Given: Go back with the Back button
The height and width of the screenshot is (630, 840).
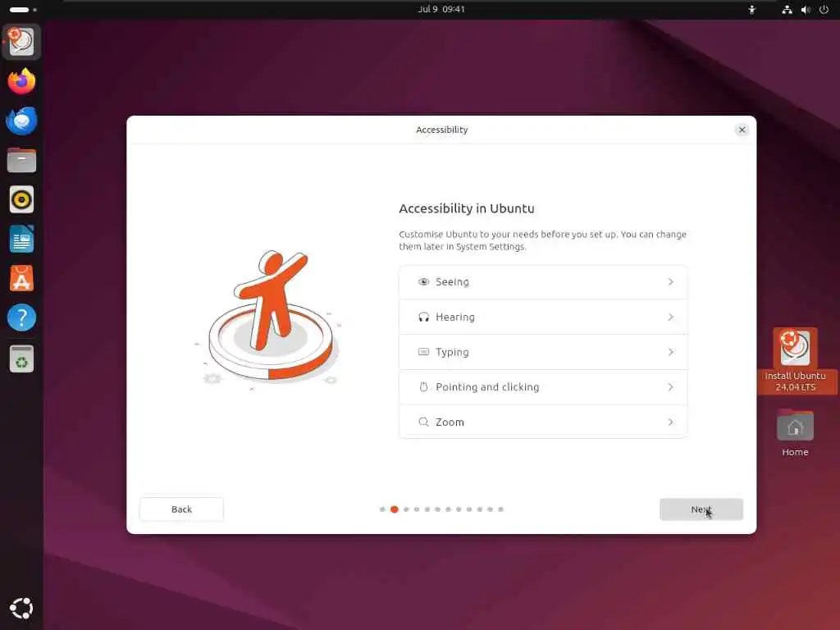Looking at the screenshot, I should (181, 509).
